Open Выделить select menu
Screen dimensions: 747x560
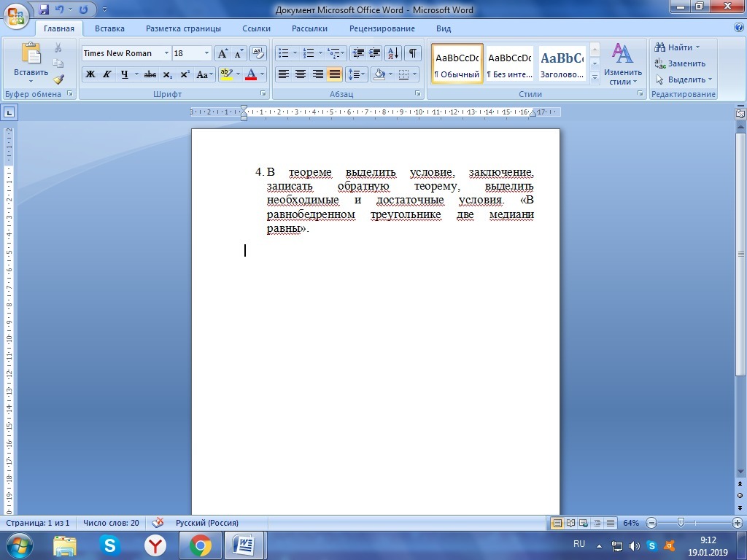(x=683, y=79)
